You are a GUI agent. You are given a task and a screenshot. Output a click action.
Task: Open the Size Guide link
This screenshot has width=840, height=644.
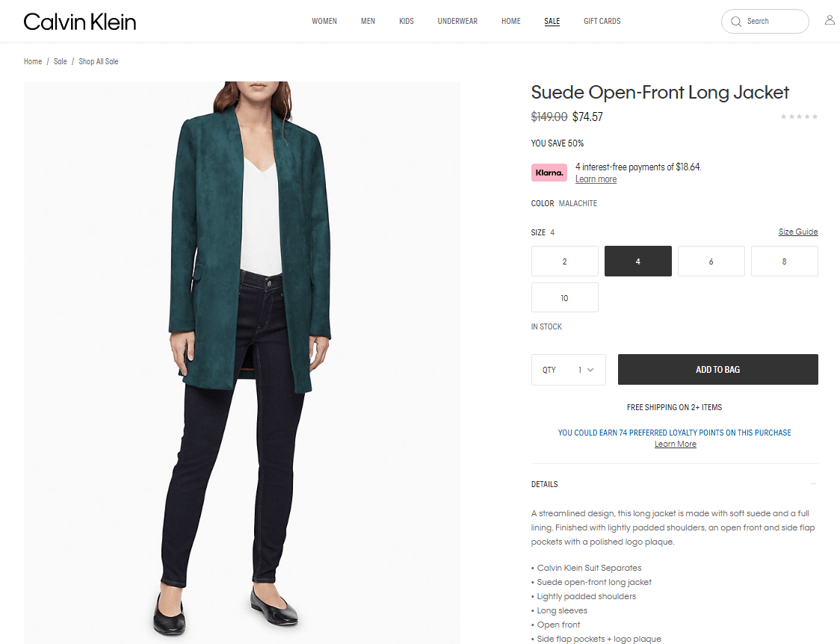point(798,232)
